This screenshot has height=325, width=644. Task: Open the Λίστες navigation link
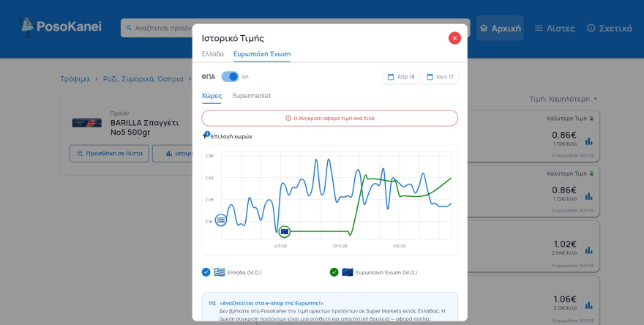pyautogui.click(x=555, y=29)
